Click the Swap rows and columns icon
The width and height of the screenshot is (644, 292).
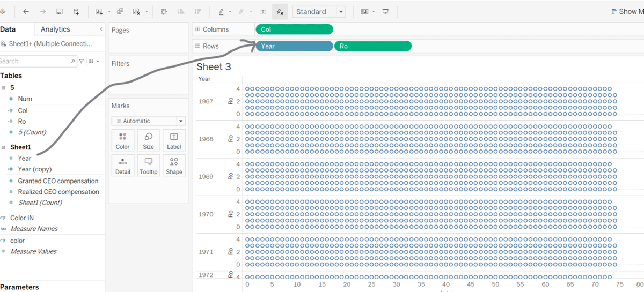[x=164, y=11]
